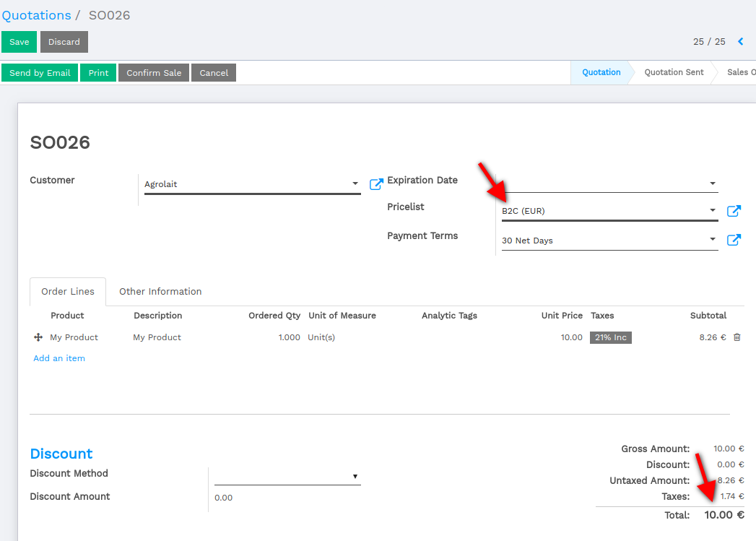Viewport: 756px width, 541px height.
Task: Go to Quotations breadcrumb link
Action: point(37,15)
